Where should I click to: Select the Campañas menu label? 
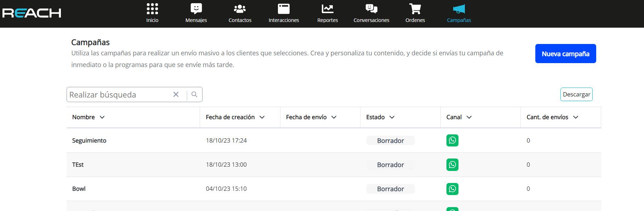point(459,20)
